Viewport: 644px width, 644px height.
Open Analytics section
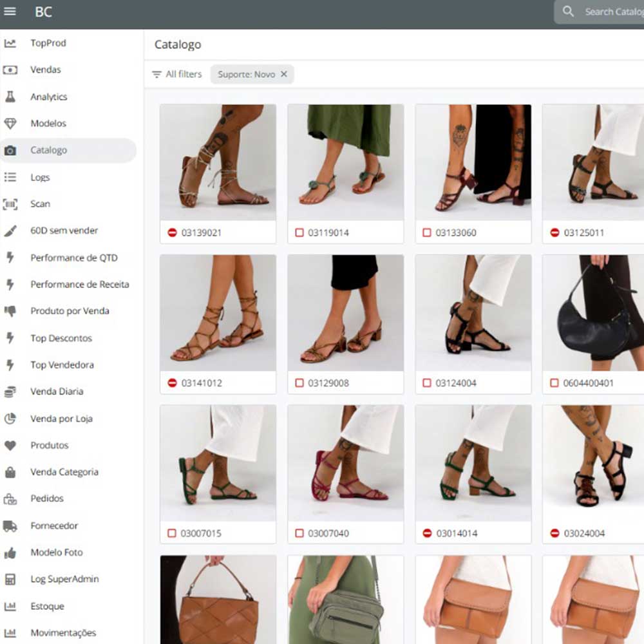pos(49,97)
